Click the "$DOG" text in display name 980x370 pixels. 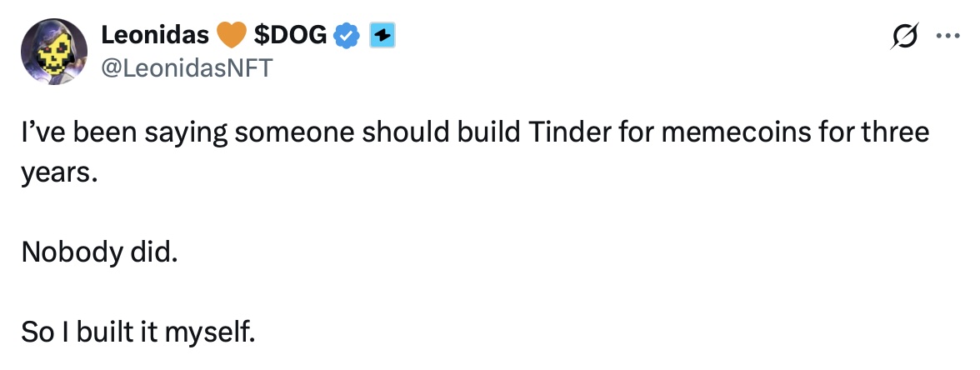point(289,35)
